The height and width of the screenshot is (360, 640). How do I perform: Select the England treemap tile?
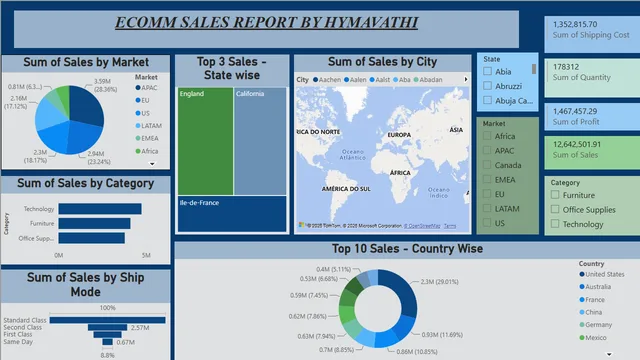205,141
